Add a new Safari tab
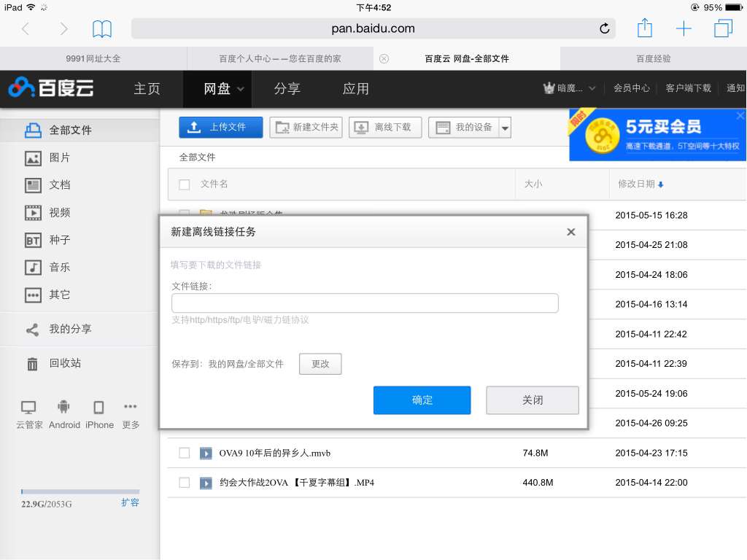Viewport: 747px width, 560px height. (x=684, y=28)
